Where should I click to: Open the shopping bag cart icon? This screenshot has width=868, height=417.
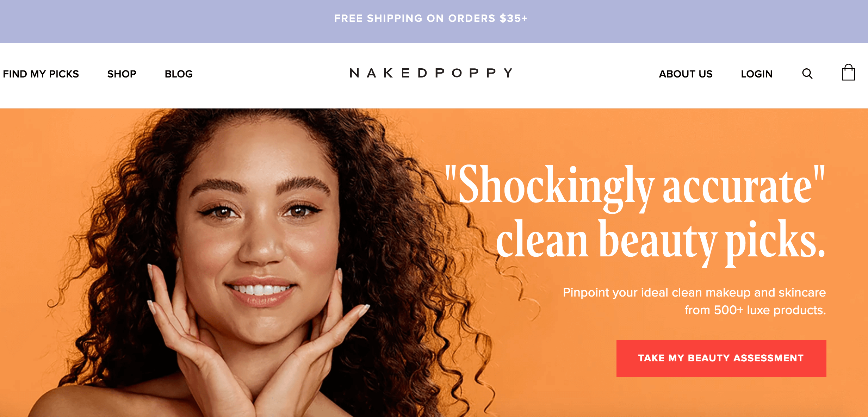(848, 73)
